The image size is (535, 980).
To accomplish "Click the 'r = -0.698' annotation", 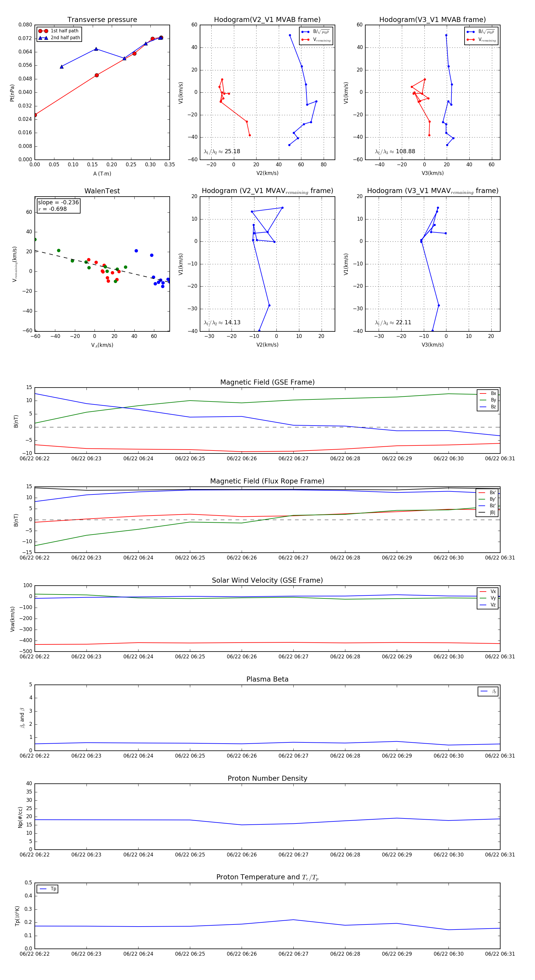I will (x=53, y=209).
